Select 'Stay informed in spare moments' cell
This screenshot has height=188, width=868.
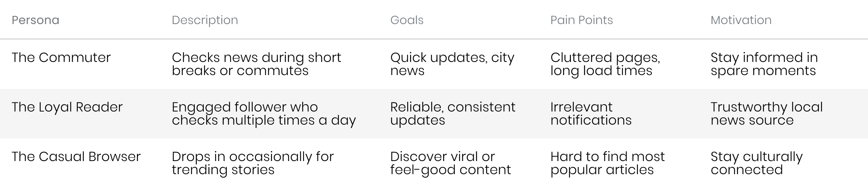click(x=764, y=64)
